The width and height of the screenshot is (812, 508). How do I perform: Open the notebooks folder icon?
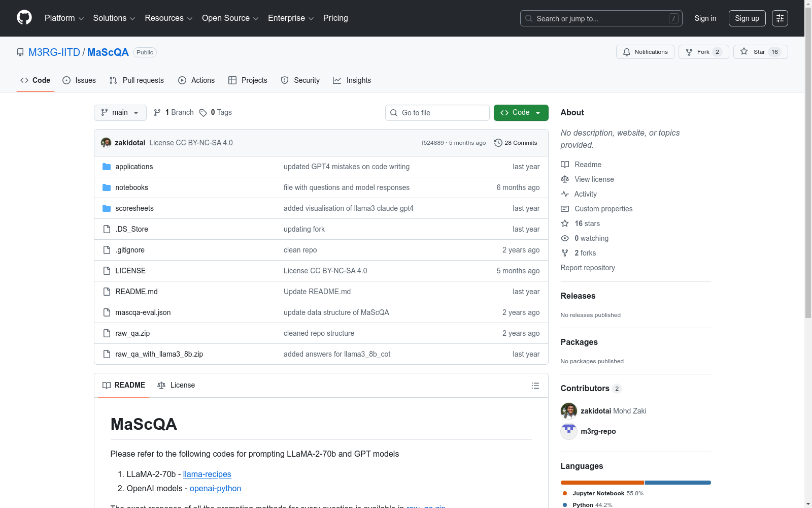tap(107, 187)
